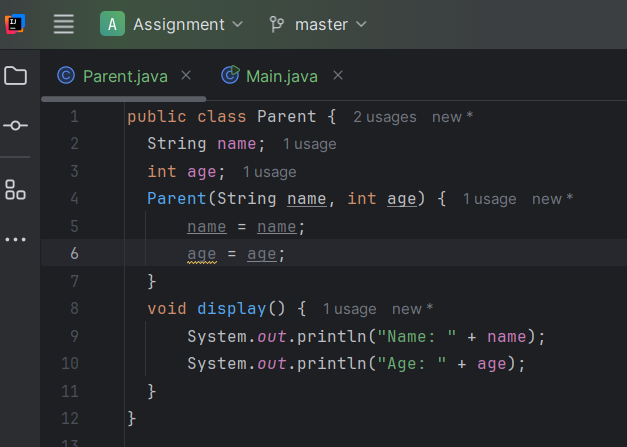Click '1 usage' hint beside int age
Viewport: 627px width, 447px height.
[270, 172]
